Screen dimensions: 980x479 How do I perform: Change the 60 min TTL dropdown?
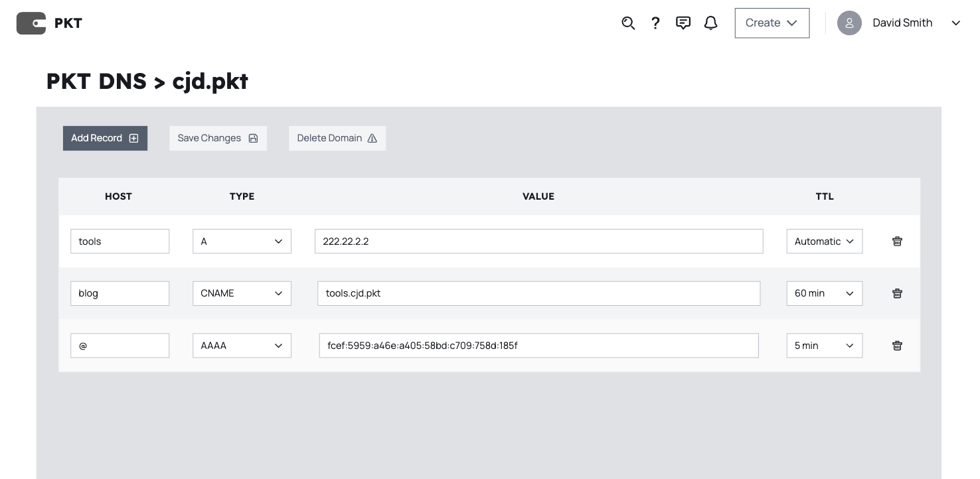click(825, 293)
